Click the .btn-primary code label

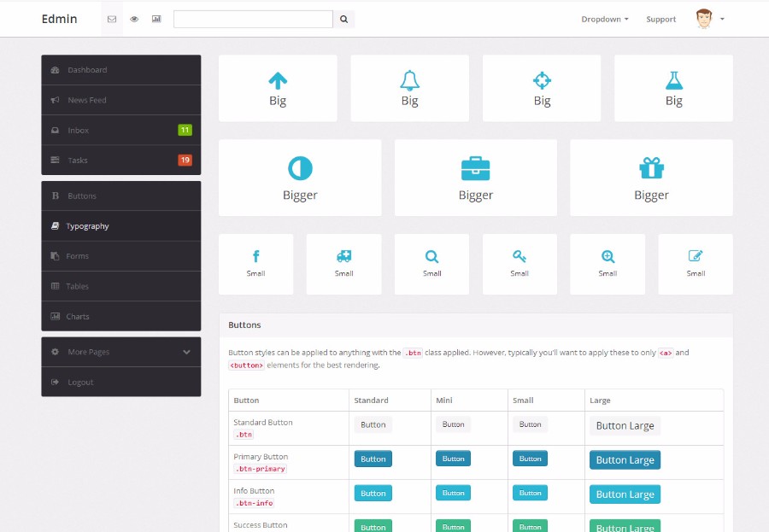tap(261, 469)
